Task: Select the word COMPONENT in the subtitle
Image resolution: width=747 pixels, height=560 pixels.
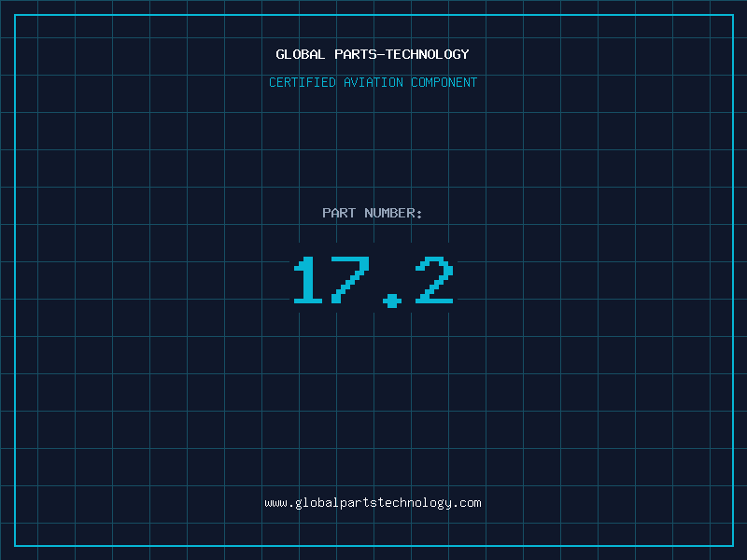Action: (x=444, y=82)
